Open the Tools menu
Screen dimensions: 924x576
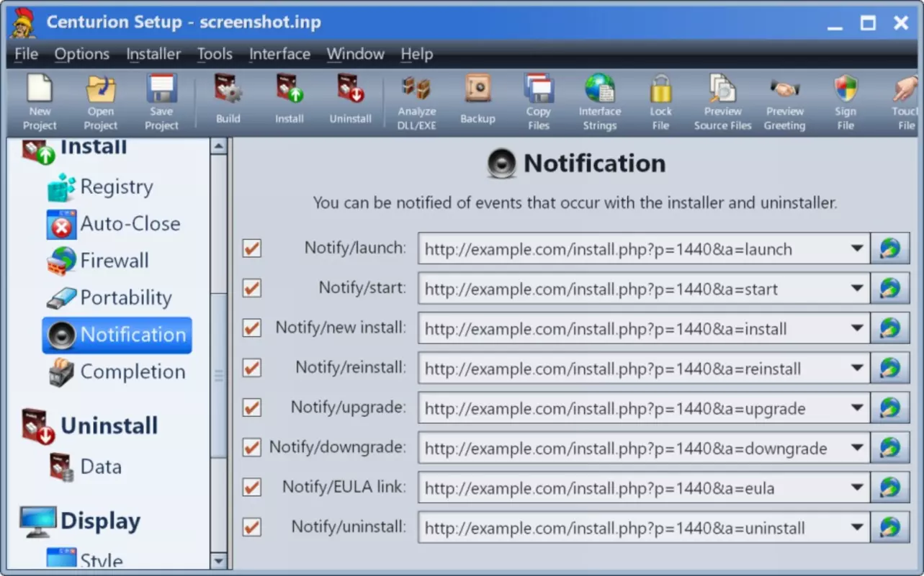[215, 54]
